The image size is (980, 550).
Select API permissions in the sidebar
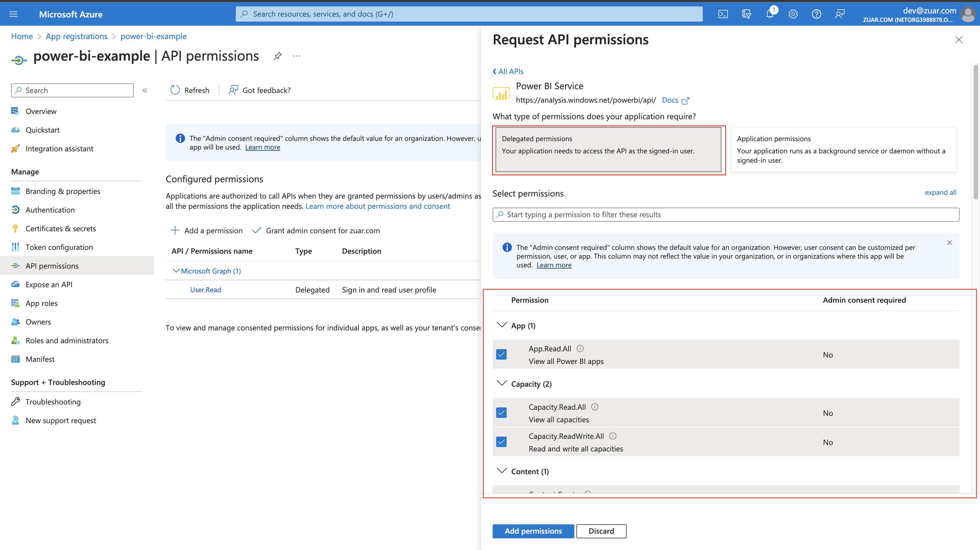pyautogui.click(x=77, y=266)
